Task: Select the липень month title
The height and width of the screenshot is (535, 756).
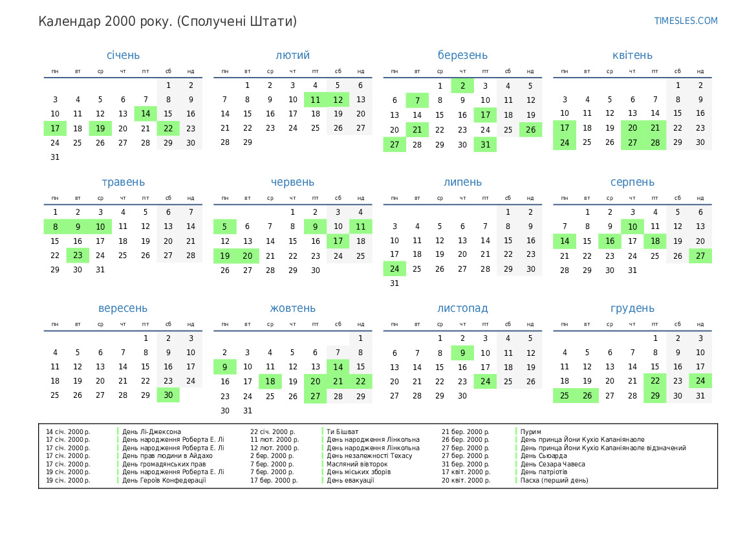Action: (462, 182)
